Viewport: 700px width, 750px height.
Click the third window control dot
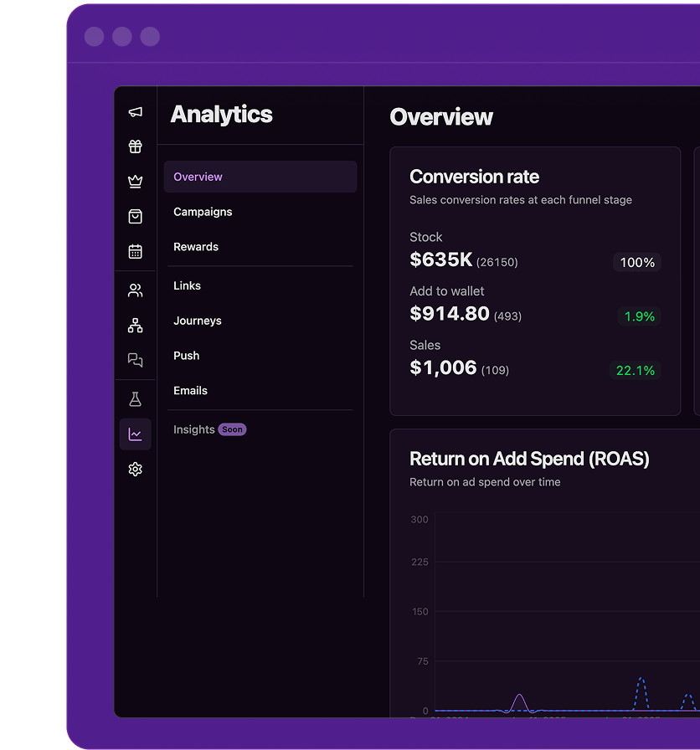click(x=150, y=37)
